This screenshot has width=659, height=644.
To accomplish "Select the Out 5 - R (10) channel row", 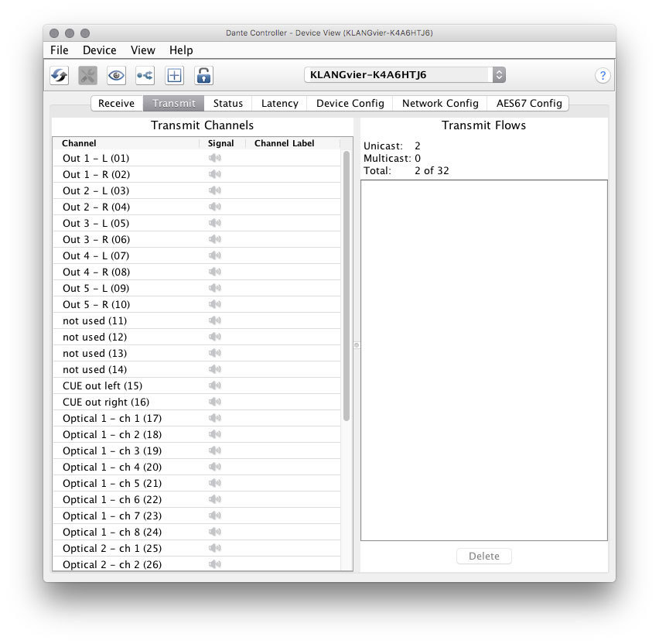I will coord(196,304).
